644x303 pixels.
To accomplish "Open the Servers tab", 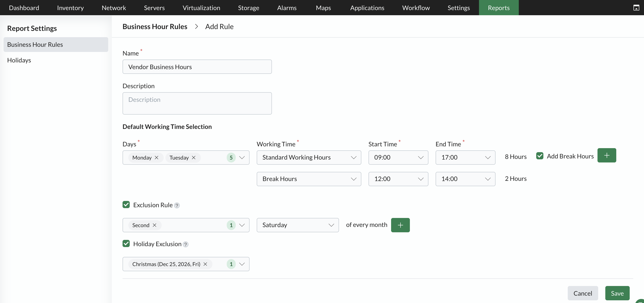I will coord(154,8).
